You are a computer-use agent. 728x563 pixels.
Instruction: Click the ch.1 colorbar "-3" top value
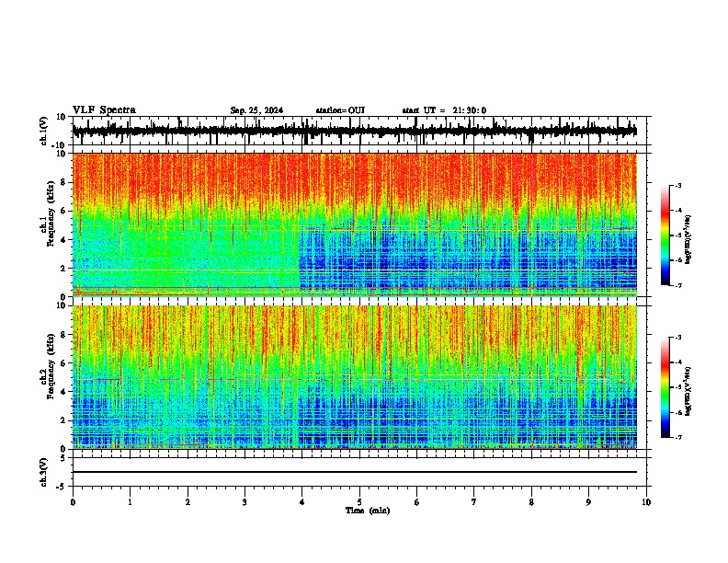[677, 186]
